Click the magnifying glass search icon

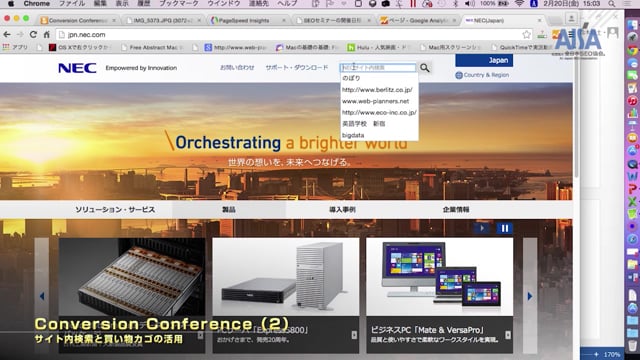click(x=424, y=68)
